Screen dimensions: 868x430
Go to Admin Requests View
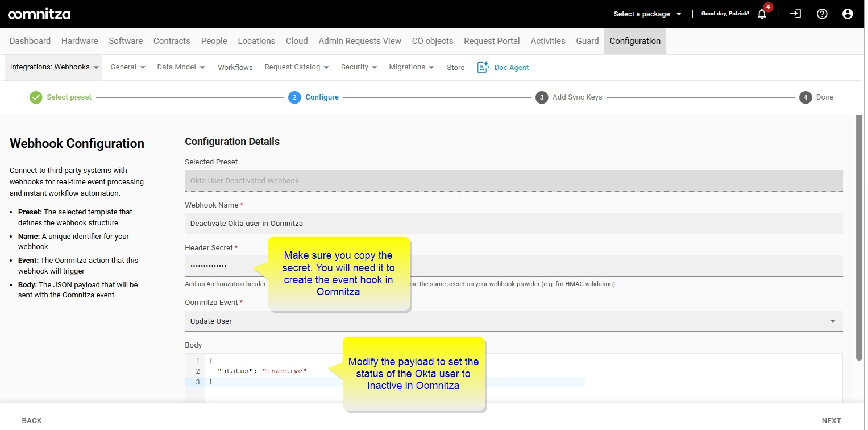(x=360, y=41)
